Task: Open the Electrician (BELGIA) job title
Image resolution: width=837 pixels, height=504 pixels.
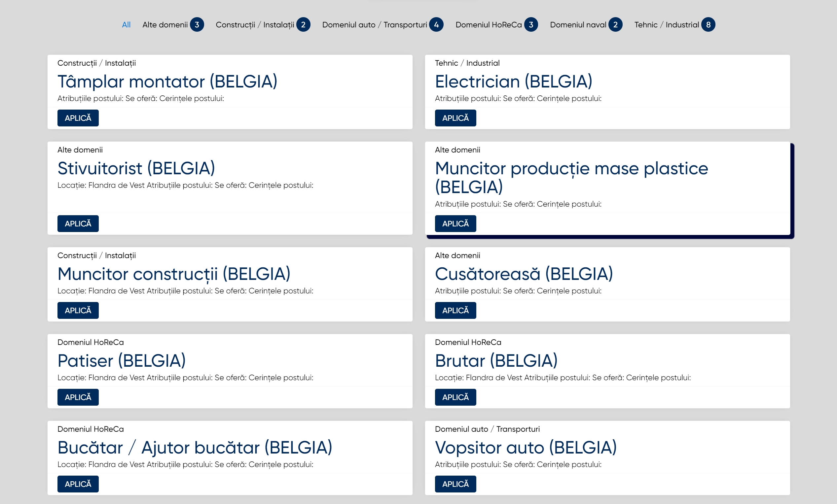Action: point(513,82)
